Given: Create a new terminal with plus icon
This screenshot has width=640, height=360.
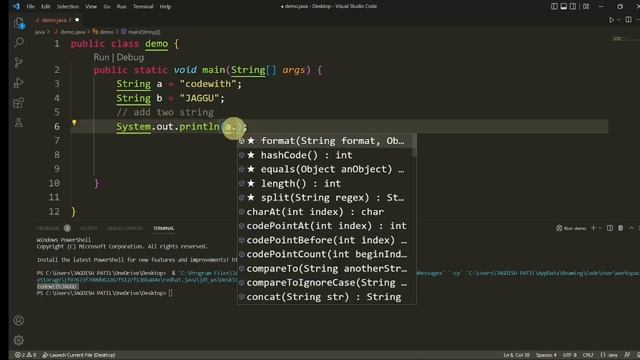Looking at the screenshot, I should (593, 228).
